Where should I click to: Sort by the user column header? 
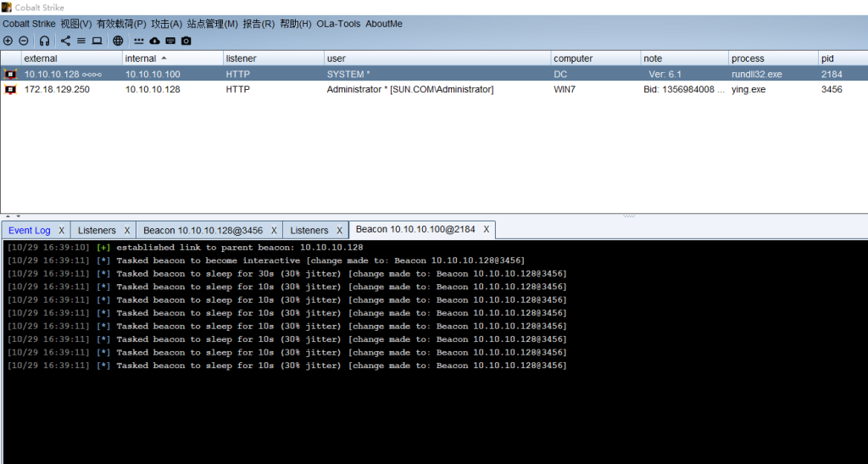click(437, 59)
